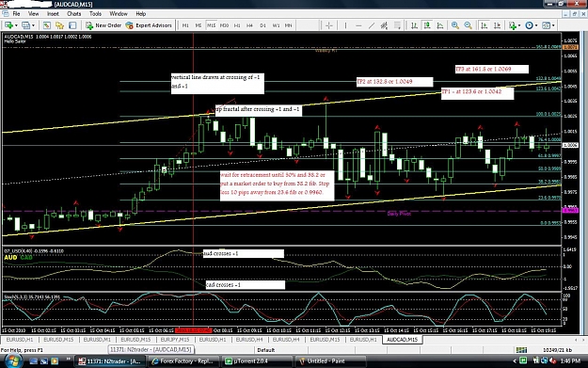The image size is (588, 368).
Task: Open the Tools menu
Action: coord(95,14)
